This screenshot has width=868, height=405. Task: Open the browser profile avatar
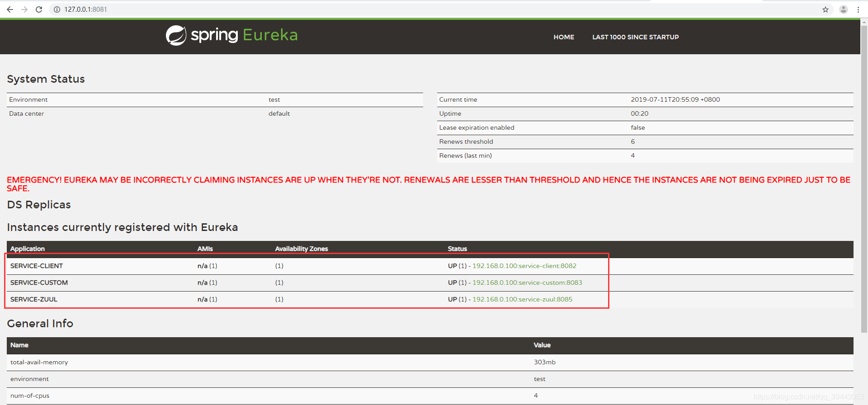click(844, 9)
